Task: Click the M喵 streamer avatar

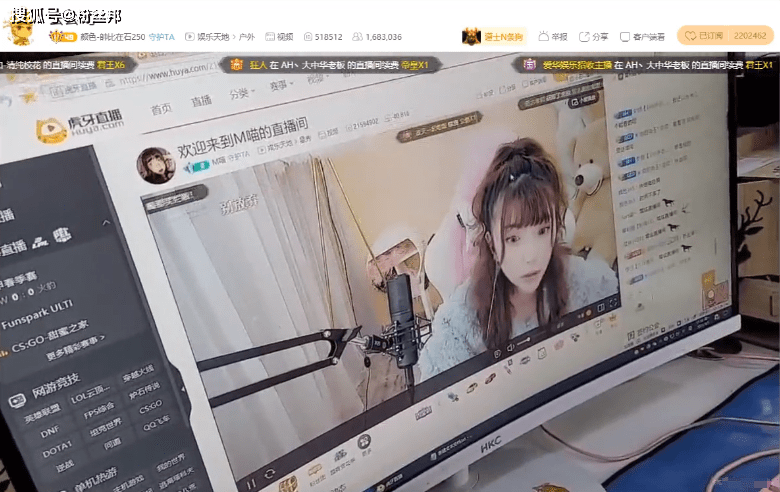Action: [x=156, y=165]
